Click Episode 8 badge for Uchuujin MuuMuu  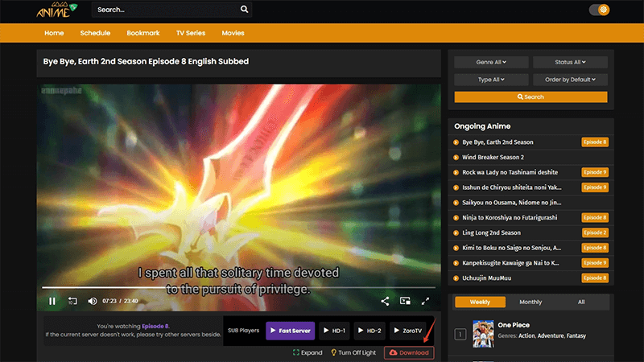point(595,278)
